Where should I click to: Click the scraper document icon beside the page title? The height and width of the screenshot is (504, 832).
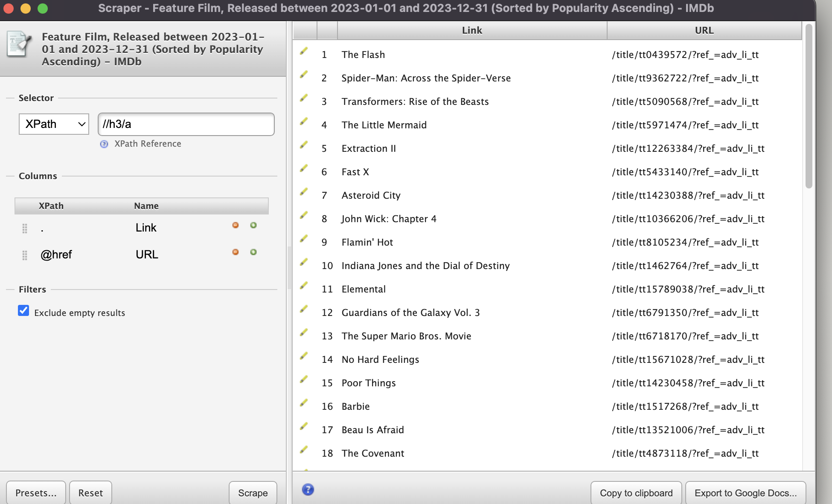[x=19, y=44]
